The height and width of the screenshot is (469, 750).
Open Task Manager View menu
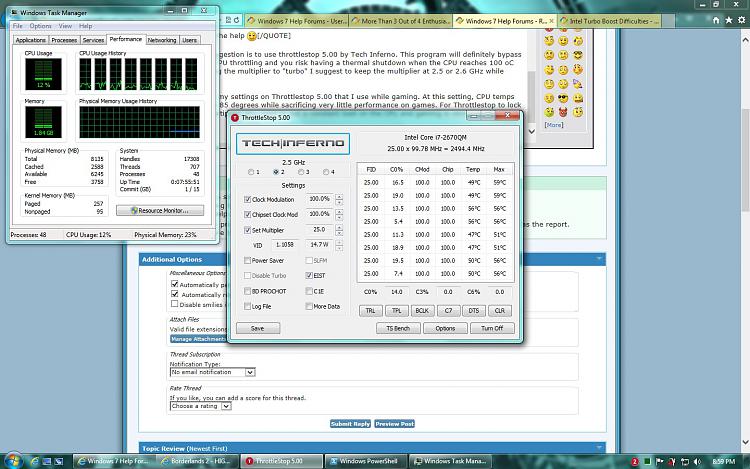click(x=65, y=26)
